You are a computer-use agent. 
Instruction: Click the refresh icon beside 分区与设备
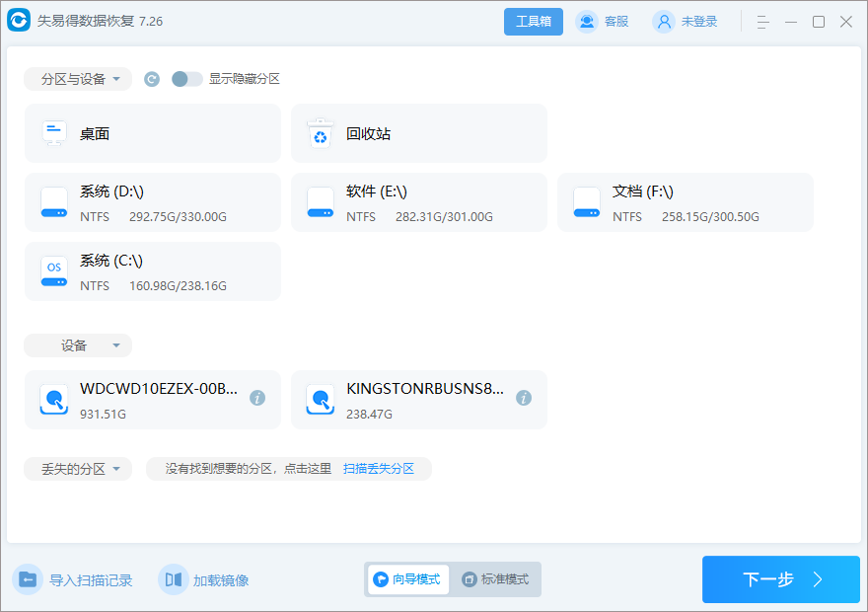(151, 79)
